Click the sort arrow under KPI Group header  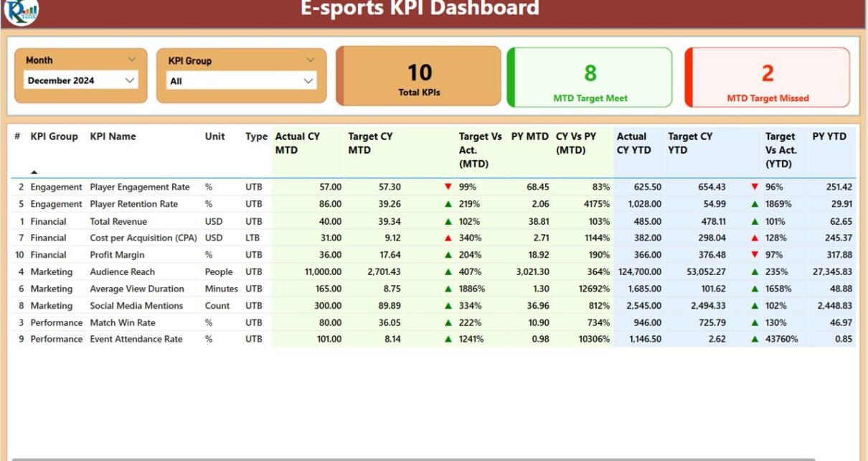[34, 172]
